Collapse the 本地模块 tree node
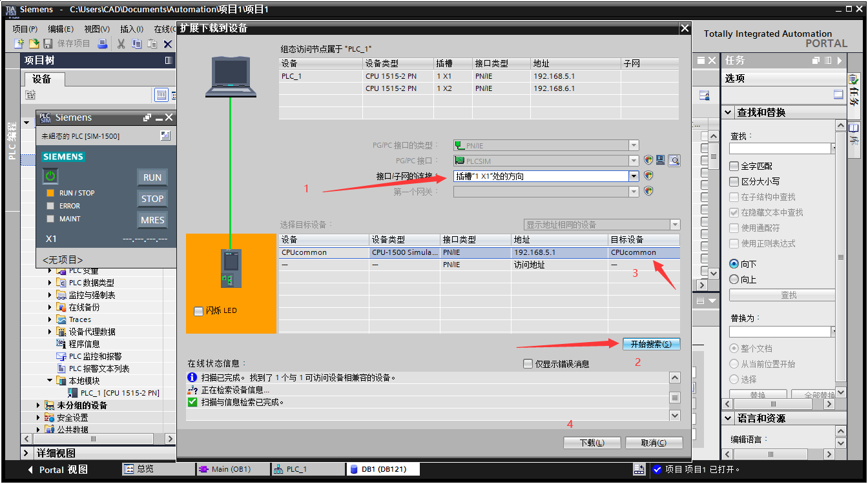 [x=50, y=381]
